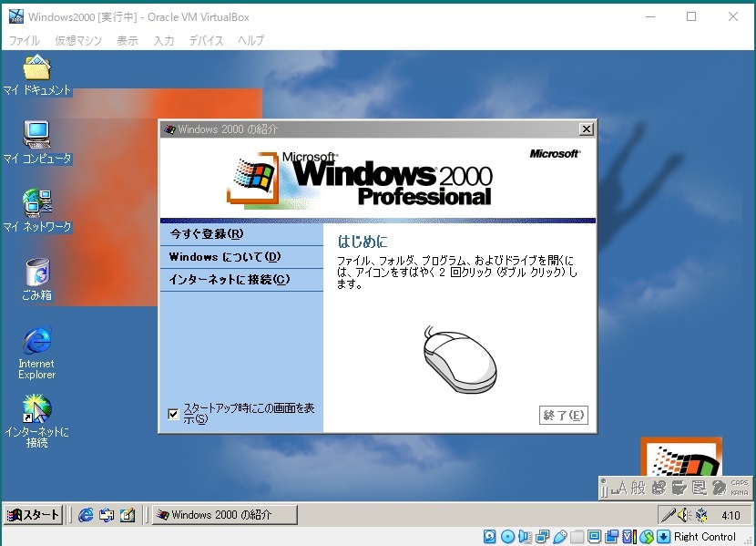Click the VirtualBox shared folders status icon

click(577, 536)
